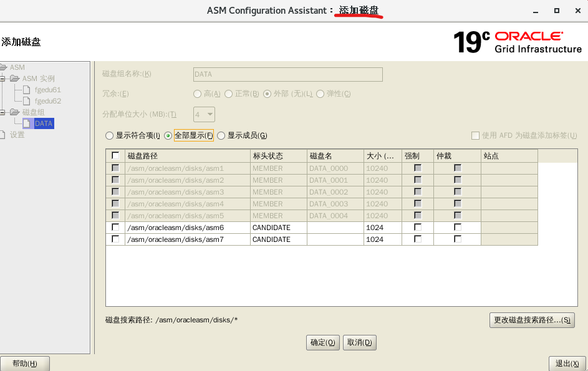Enable 仲裁 checkbox for asm7 disk
The width and height of the screenshot is (588, 371).
[458, 239]
